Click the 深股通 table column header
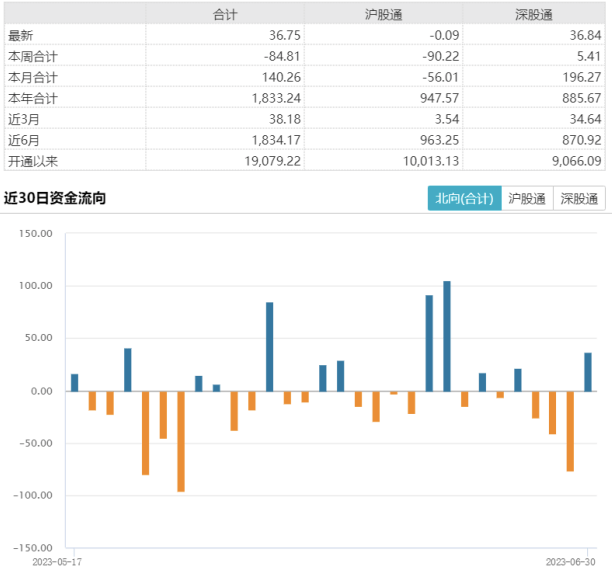Image resolution: width=612 pixels, height=571 pixels. [x=534, y=14]
